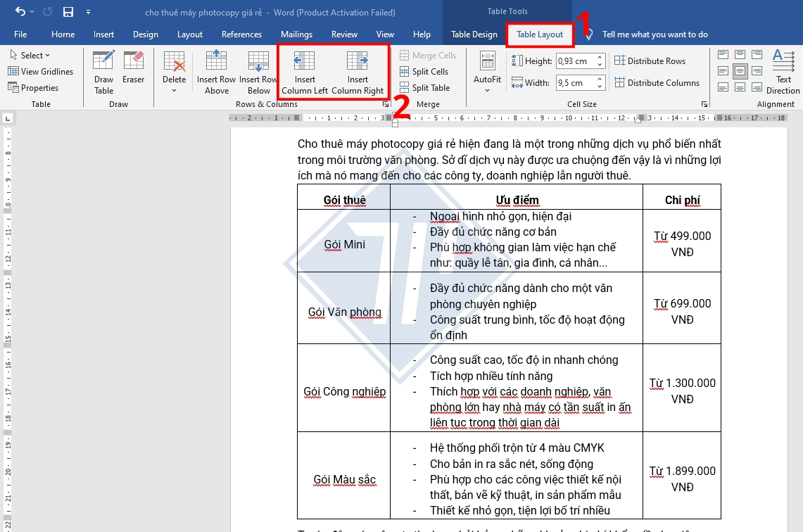Click the Save floppy disk icon
This screenshot has width=803, height=532.
coord(68,12)
